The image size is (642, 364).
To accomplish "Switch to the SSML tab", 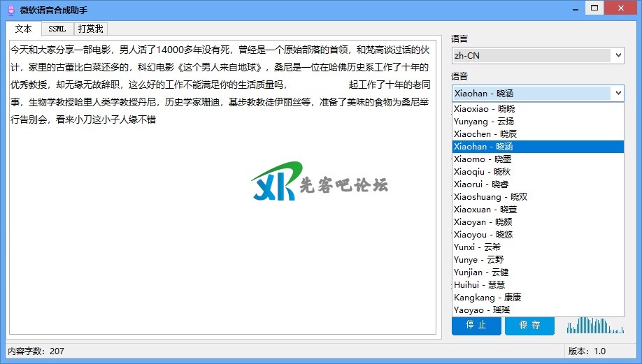I will point(57,29).
